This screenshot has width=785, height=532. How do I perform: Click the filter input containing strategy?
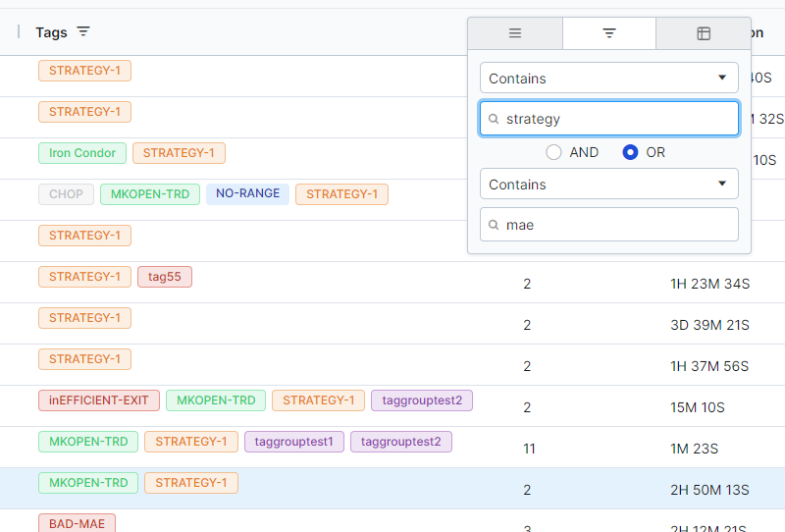[x=618, y=119]
